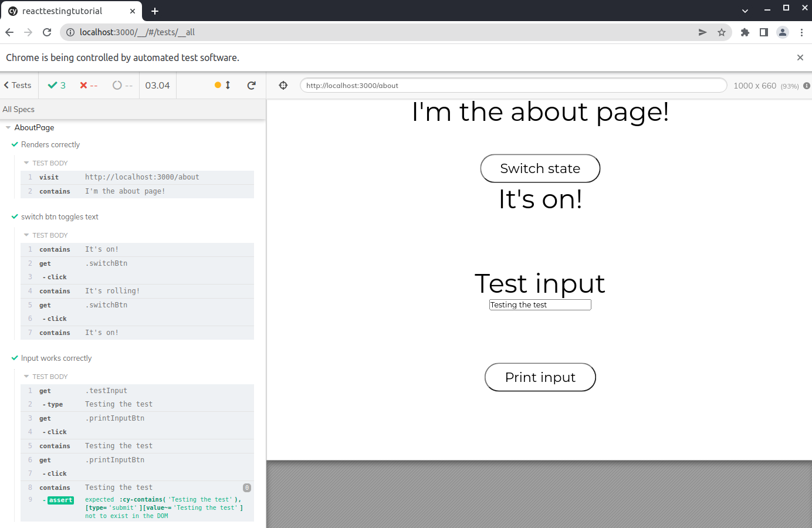Collapse the AboutPage suite
The image size is (812, 528).
(x=8, y=128)
